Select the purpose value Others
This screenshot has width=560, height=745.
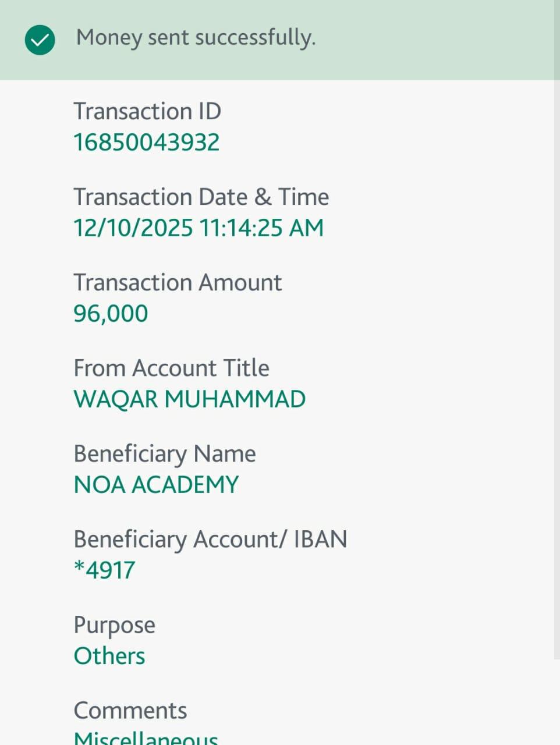point(109,656)
